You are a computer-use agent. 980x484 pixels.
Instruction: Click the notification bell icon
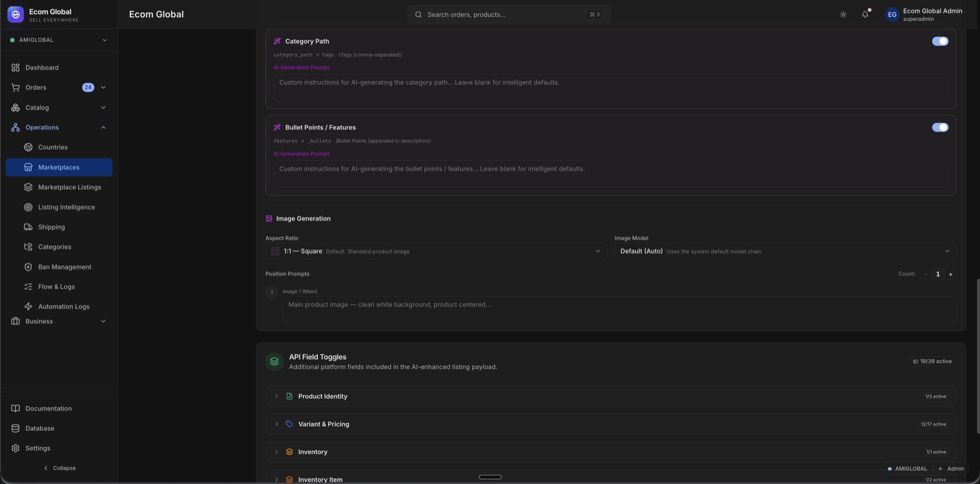(x=865, y=15)
